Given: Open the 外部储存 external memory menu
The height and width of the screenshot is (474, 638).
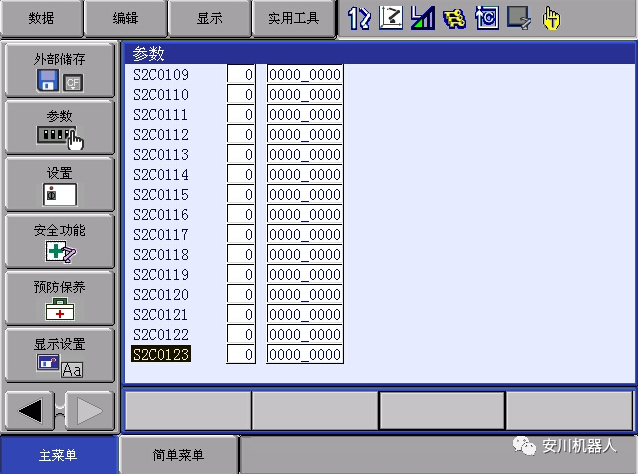Looking at the screenshot, I should pyautogui.click(x=59, y=70).
